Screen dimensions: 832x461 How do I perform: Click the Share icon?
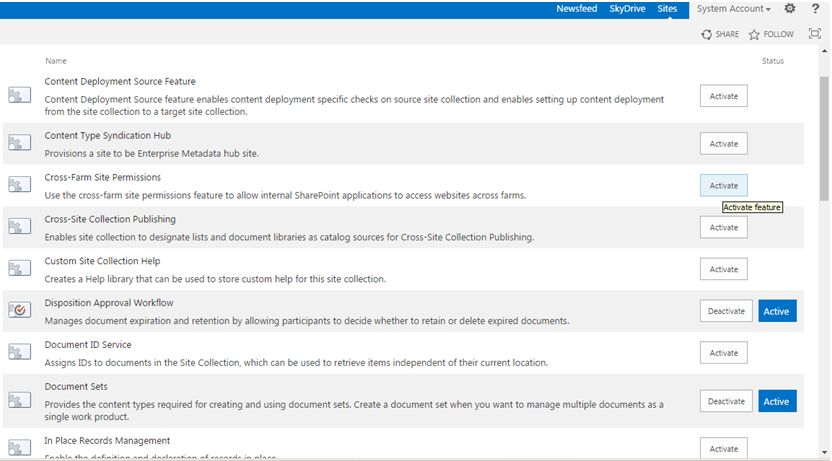(706, 34)
